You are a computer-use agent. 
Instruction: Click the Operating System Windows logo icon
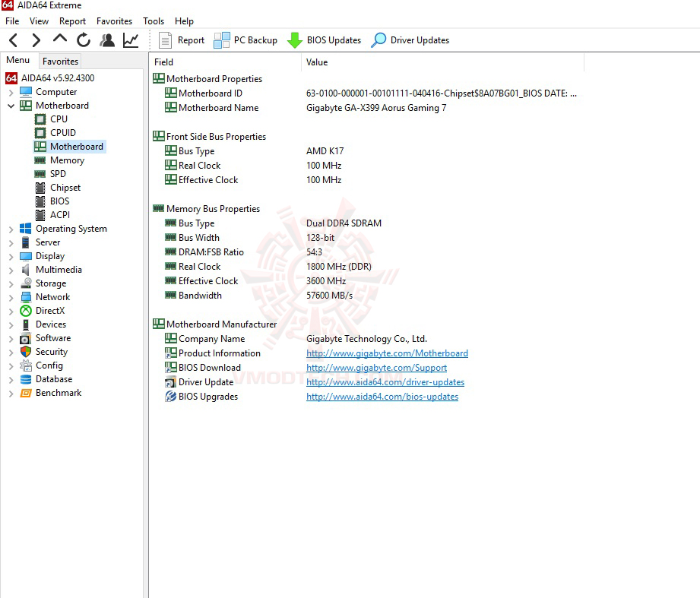(x=26, y=229)
